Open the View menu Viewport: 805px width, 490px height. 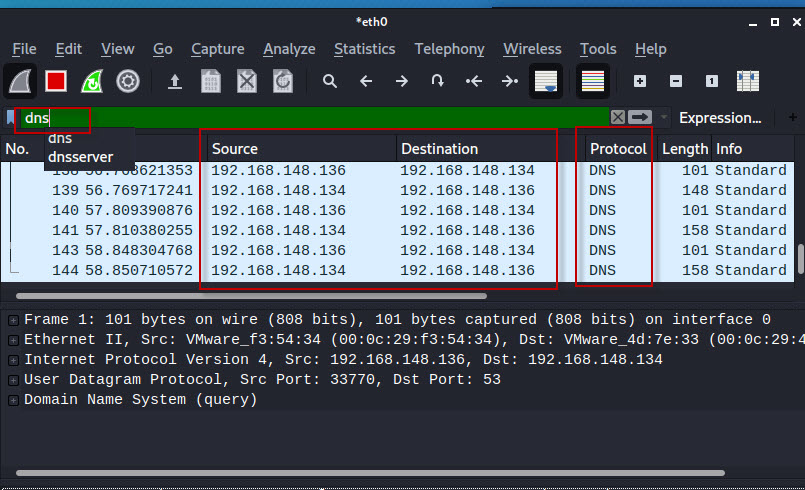coord(118,49)
